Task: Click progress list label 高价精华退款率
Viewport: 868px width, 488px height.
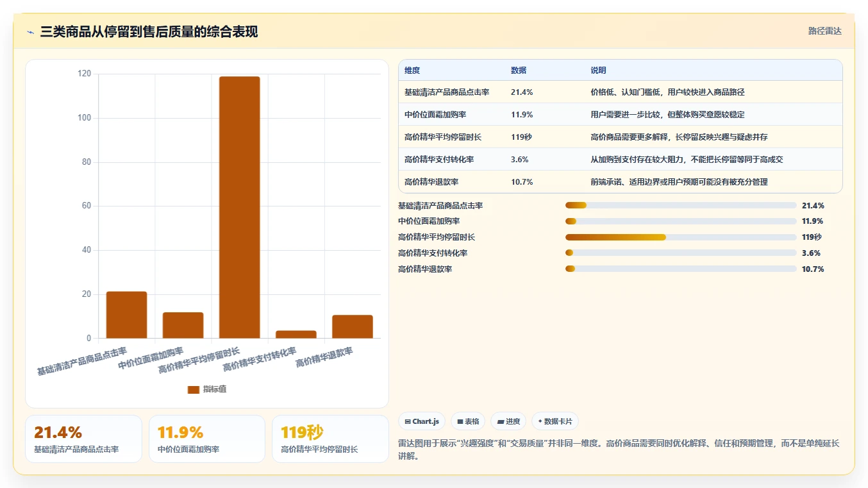Action: (x=425, y=269)
